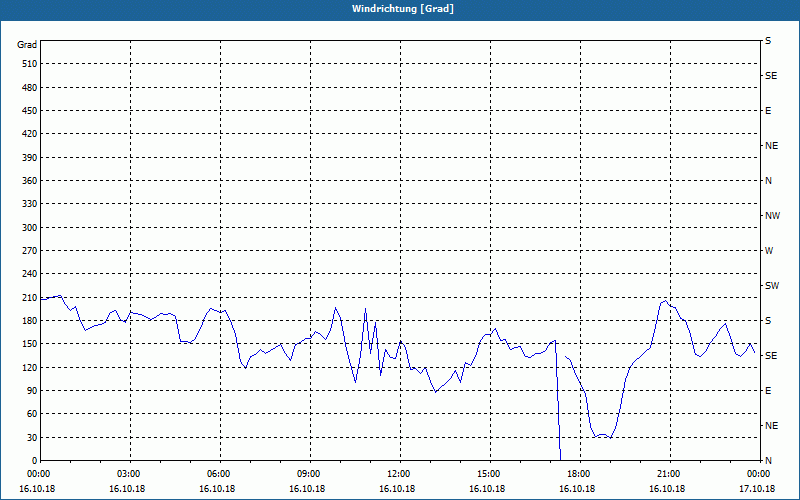
Task: Click the 03:00 time label
Action: (127, 474)
